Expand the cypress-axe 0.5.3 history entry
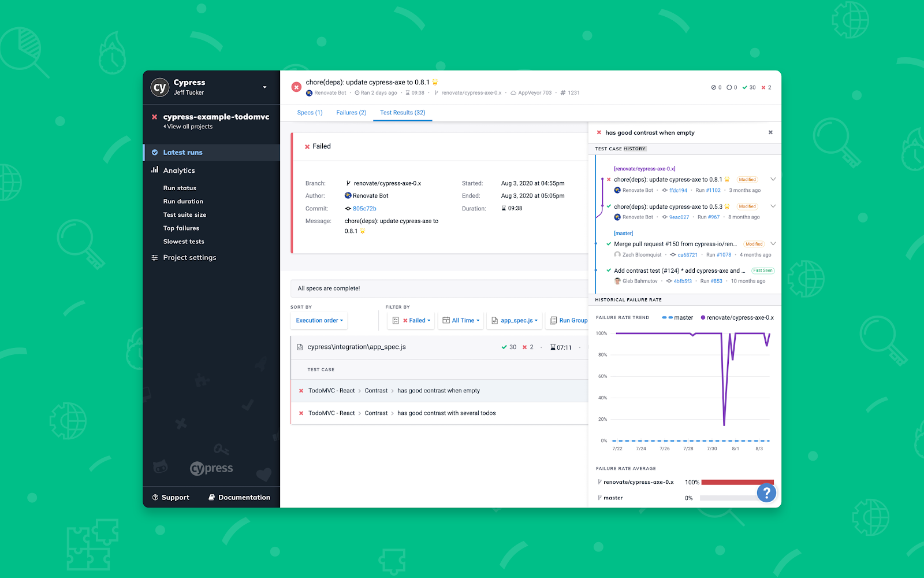924x578 pixels. [x=773, y=206]
